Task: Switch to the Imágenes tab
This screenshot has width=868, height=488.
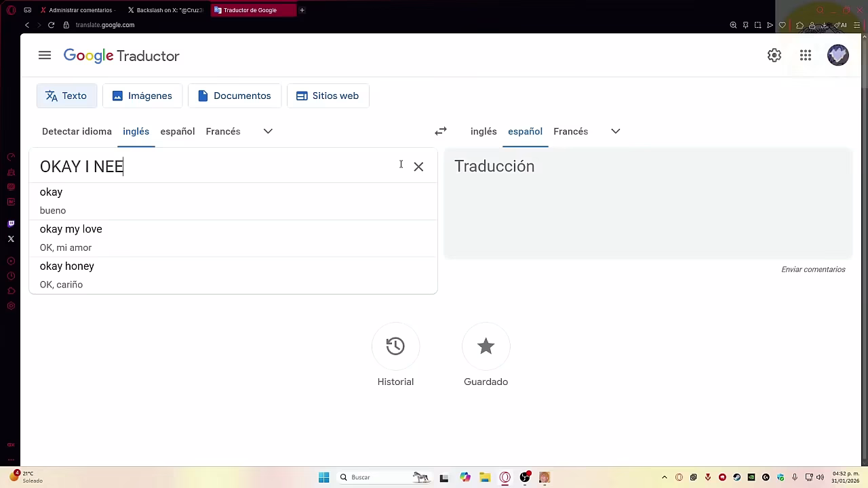Action: (142, 96)
